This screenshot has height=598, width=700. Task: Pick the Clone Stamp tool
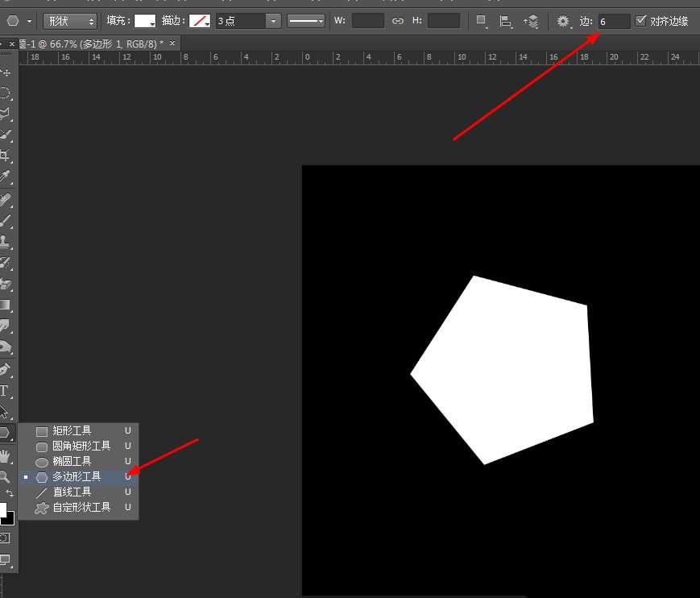[6, 241]
